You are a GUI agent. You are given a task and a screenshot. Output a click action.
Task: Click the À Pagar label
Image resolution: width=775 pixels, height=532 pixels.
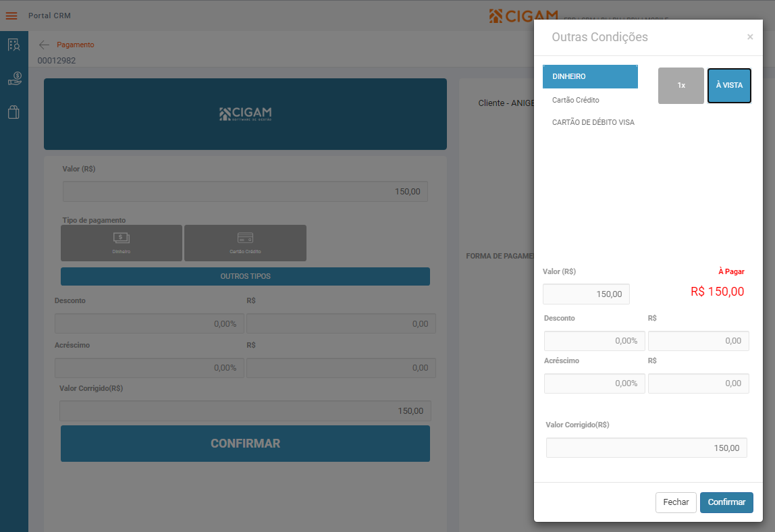[x=731, y=271]
